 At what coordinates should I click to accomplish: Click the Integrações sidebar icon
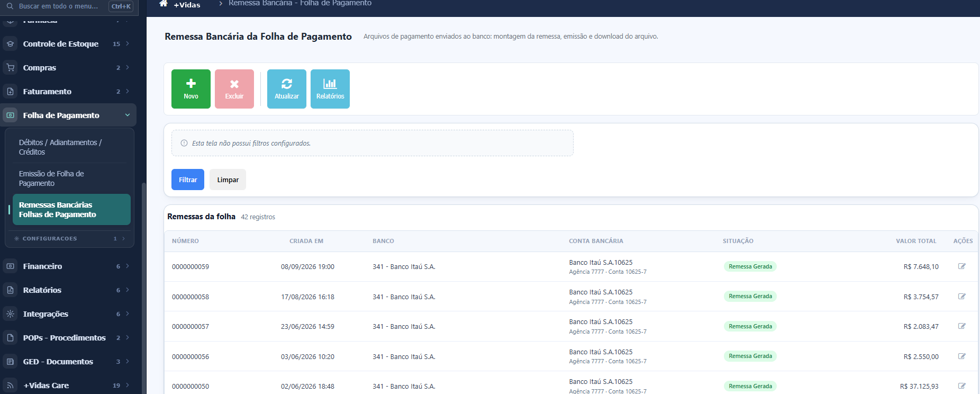pos(10,314)
